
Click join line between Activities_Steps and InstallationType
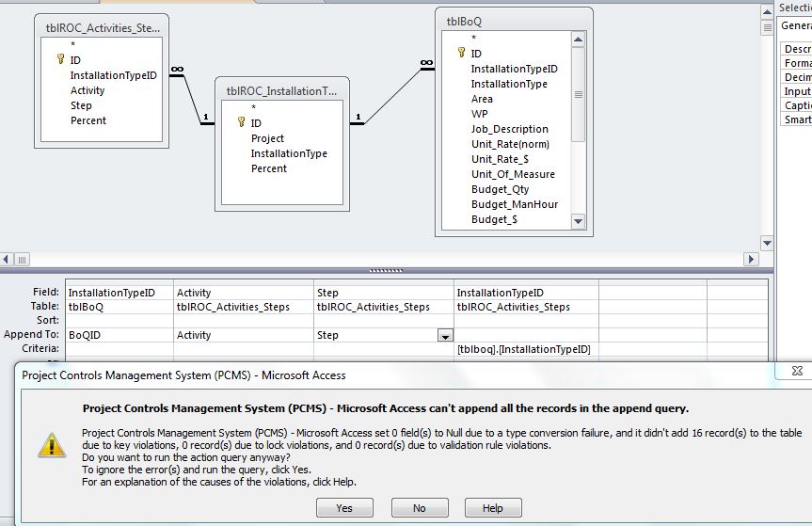point(192,100)
